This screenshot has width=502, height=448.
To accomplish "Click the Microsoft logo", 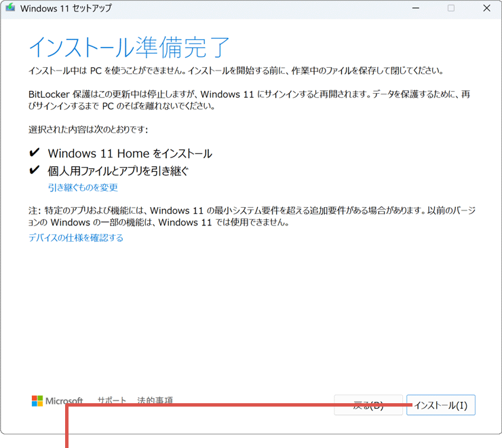I will pyautogui.click(x=57, y=401).
